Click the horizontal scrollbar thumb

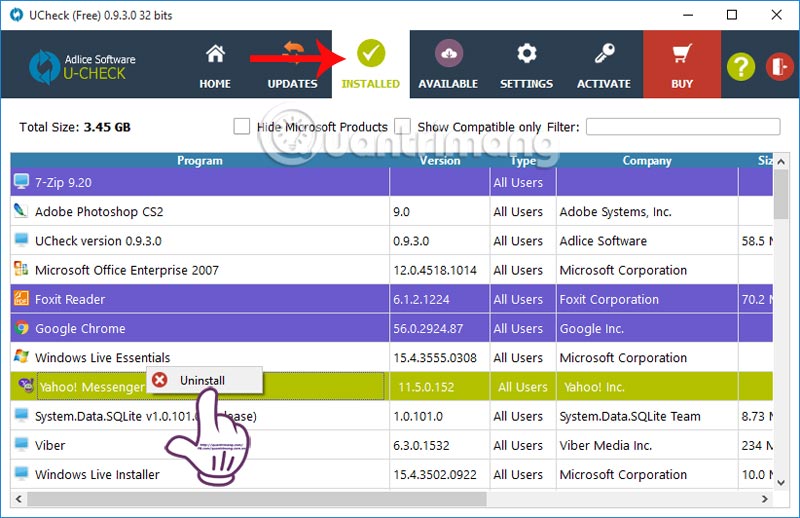(x=257, y=499)
